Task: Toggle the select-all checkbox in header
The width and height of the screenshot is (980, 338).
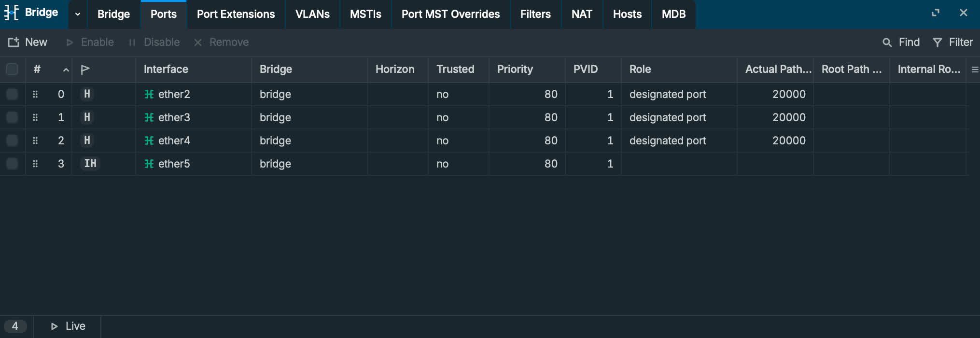Action: [x=12, y=70]
